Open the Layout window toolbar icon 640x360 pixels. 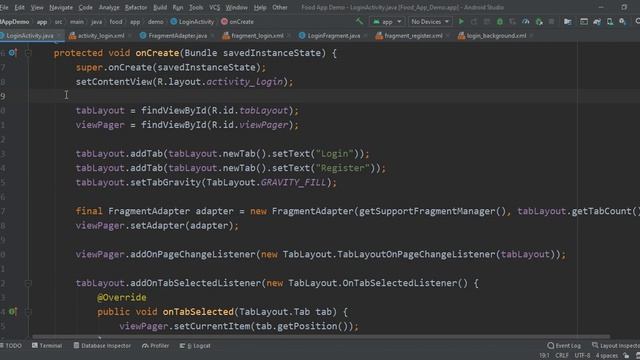click(x=584, y=21)
